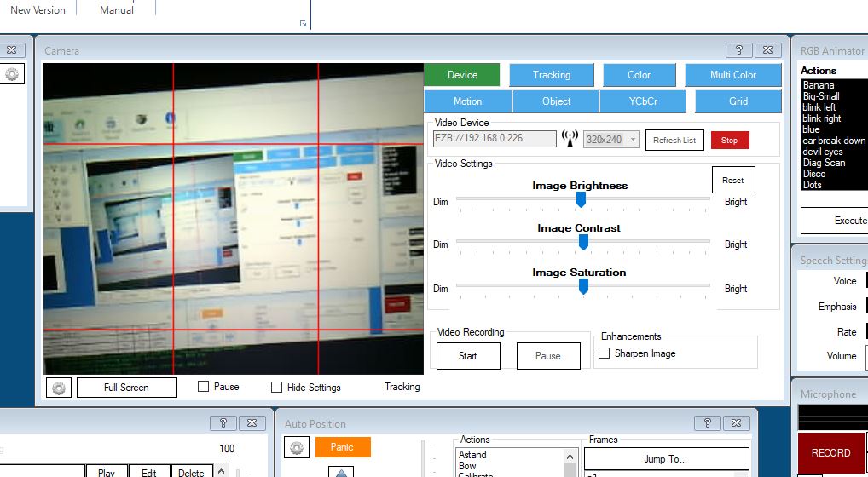Image resolution: width=868 pixels, height=477 pixels.
Task: Select blink left action
Action: (819, 107)
